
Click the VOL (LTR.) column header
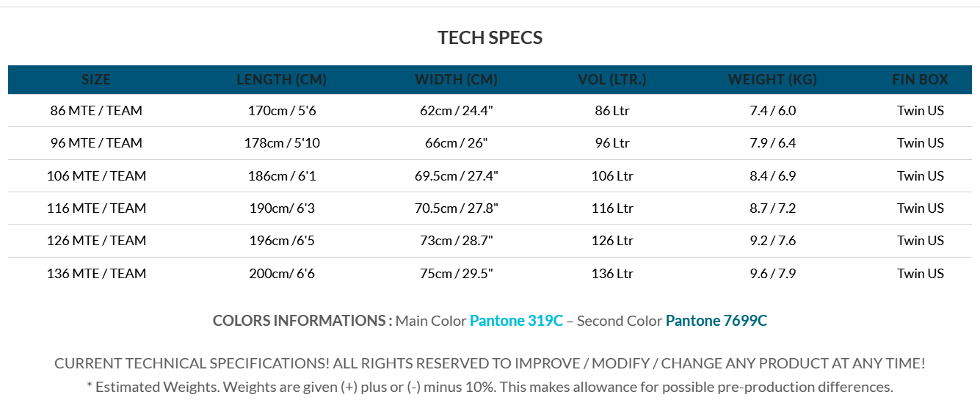pos(612,80)
